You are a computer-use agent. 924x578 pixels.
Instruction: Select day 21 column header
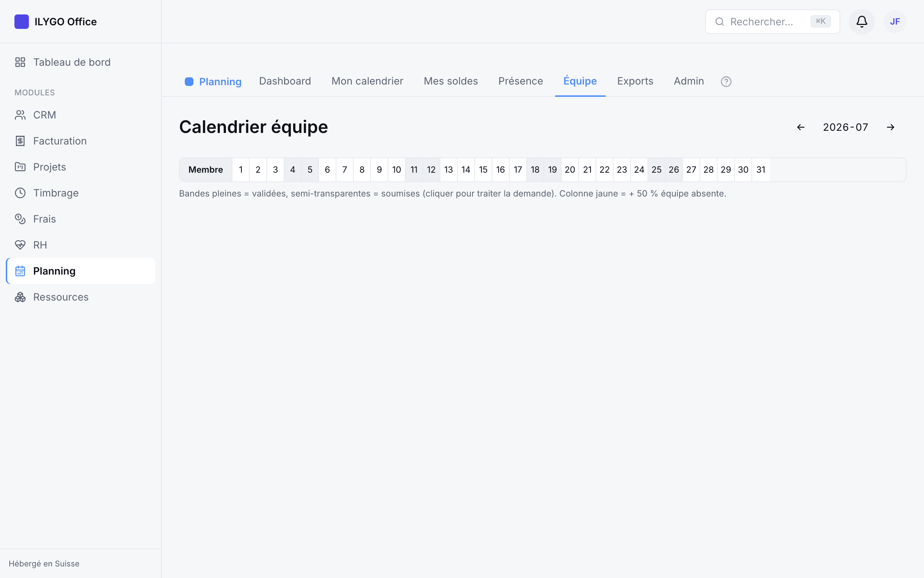point(587,169)
